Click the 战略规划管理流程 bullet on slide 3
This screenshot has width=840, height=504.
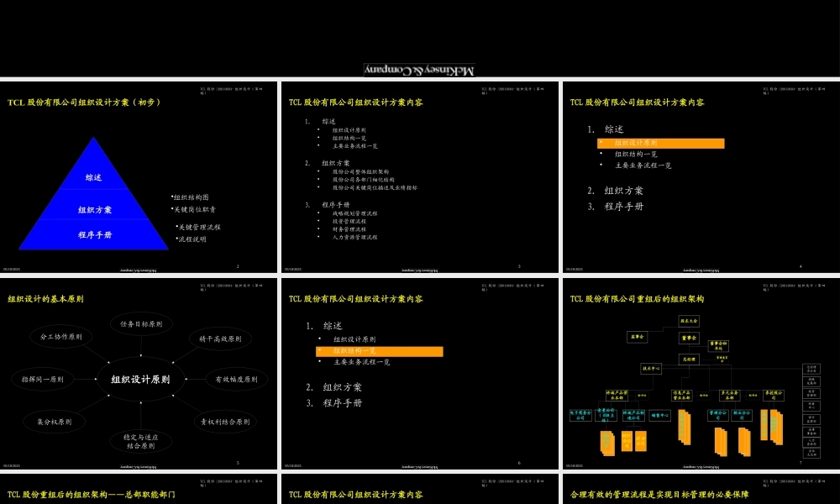(354, 213)
